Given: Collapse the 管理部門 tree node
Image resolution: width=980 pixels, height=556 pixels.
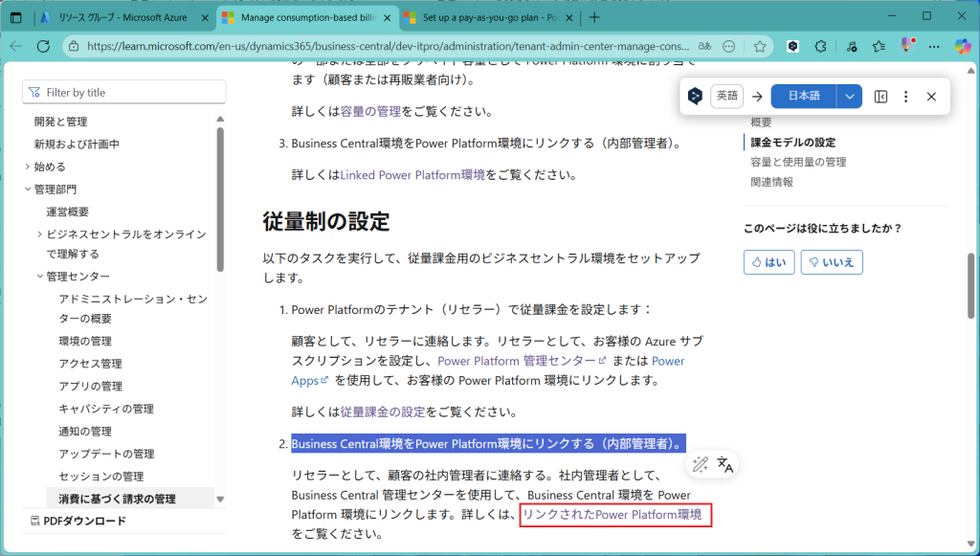Looking at the screenshot, I should (27, 189).
